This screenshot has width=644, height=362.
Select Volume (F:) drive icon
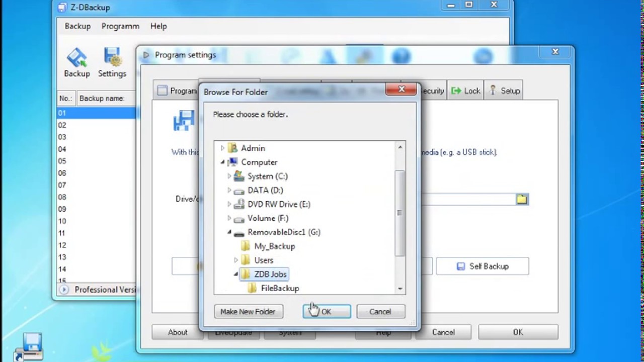pos(239,219)
